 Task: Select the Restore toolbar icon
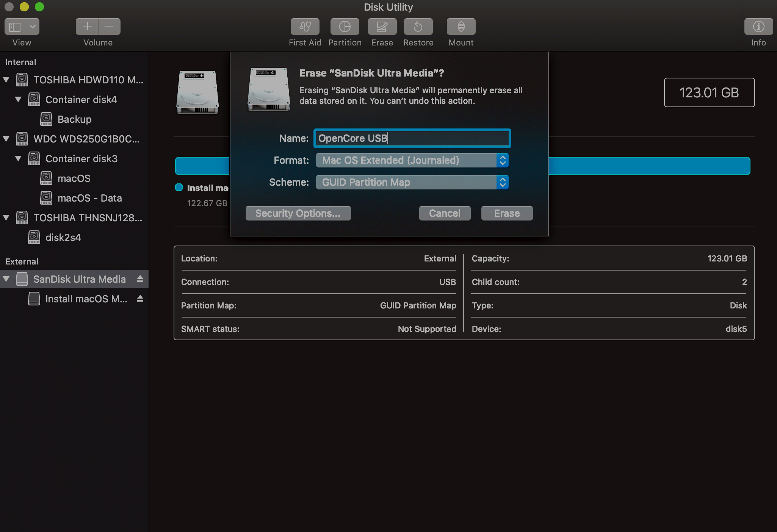[418, 27]
